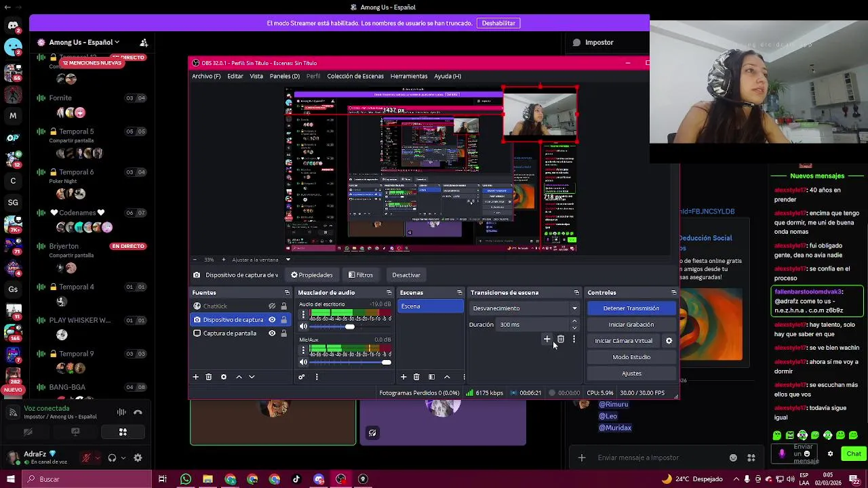
Task: Open TikTok from the taskbar
Action: (x=296, y=479)
